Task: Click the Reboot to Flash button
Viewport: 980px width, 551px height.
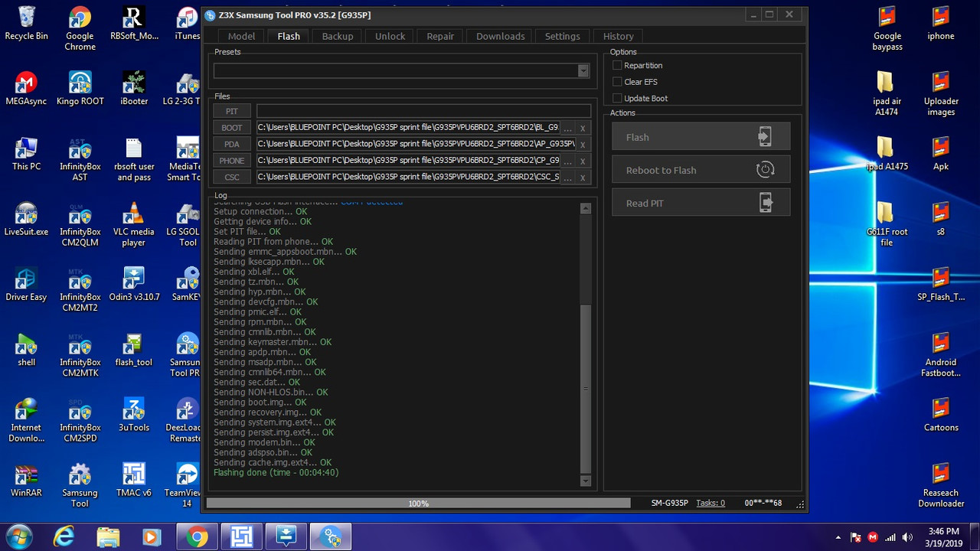Action: [x=701, y=170]
